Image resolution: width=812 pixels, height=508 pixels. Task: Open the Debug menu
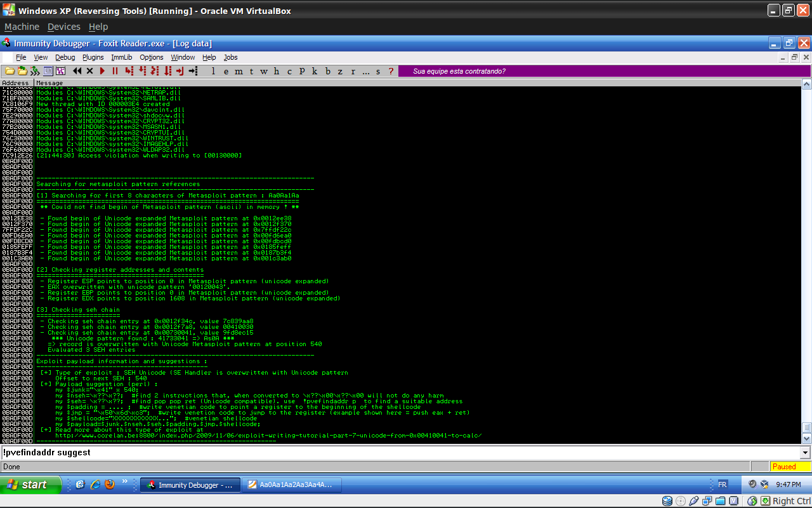[65, 57]
